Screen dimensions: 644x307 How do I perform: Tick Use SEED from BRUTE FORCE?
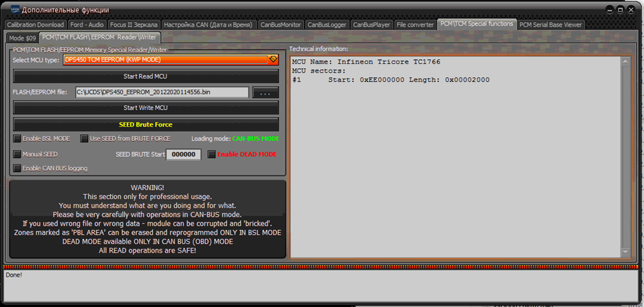[85, 138]
